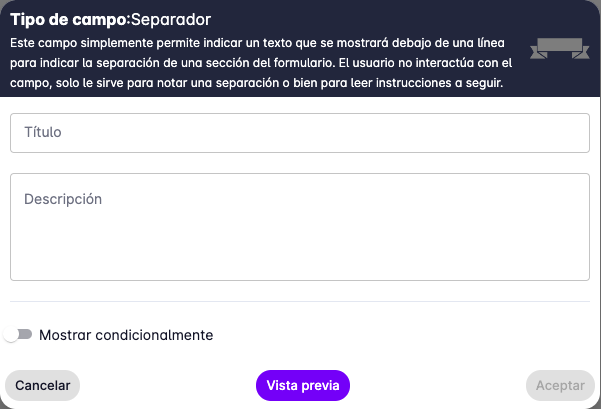The image size is (601, 409).
Task: Click the knob of the conditional toggle
Action: coord(11,335)
